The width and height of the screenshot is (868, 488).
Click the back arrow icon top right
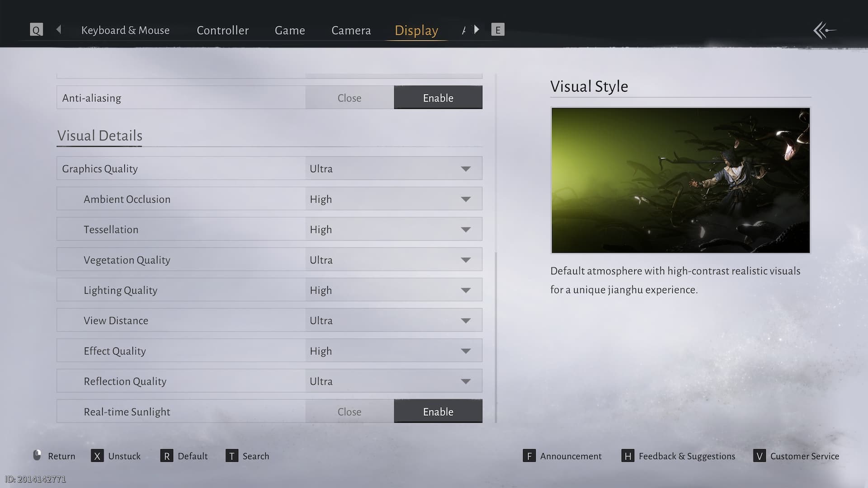coord(825,31)
